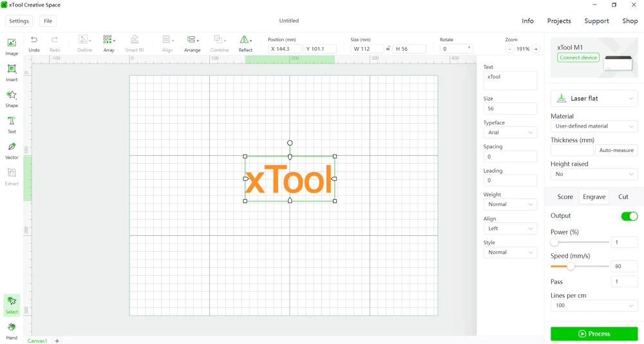Edit the X position field
The height and width of the screenshot is (344, 644).
pyautogui.click(x=285, y=49)
